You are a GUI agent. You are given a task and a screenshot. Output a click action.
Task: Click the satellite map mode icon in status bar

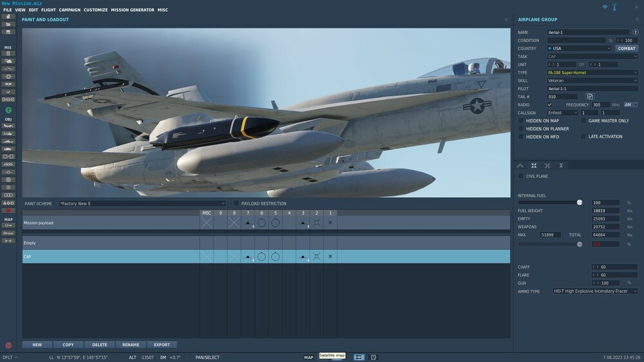(359, 357)
